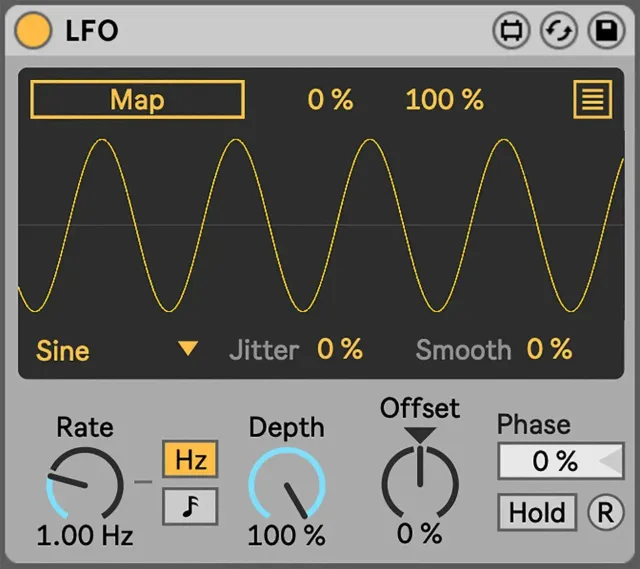Switch to tempo-synced note rate mode
The image size is (640, 569).
point(190,506)
